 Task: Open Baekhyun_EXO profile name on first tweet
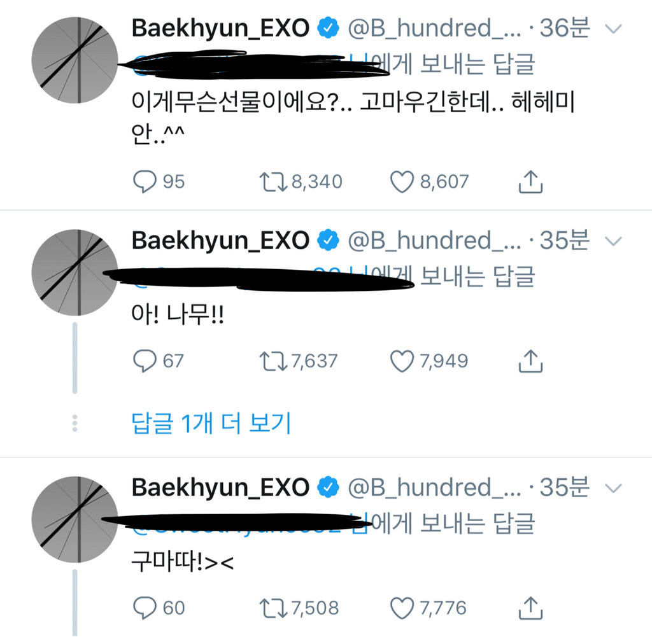[x=220, y=28]
